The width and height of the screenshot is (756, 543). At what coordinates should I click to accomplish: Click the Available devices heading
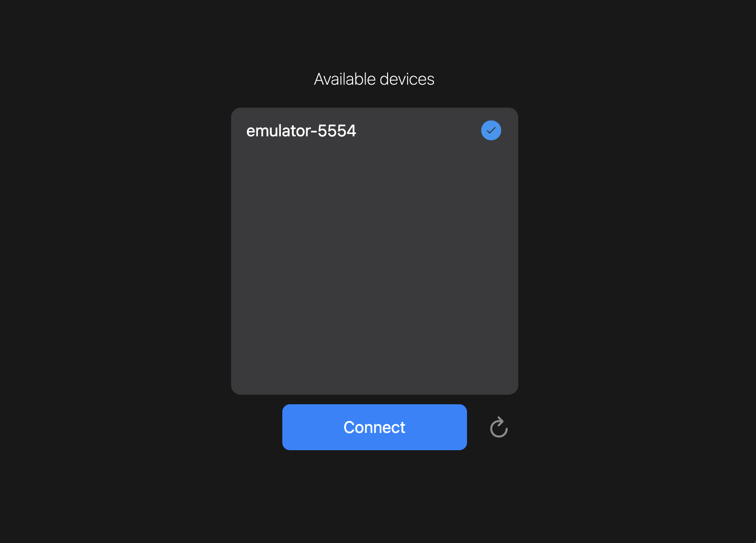pos(374,79)
